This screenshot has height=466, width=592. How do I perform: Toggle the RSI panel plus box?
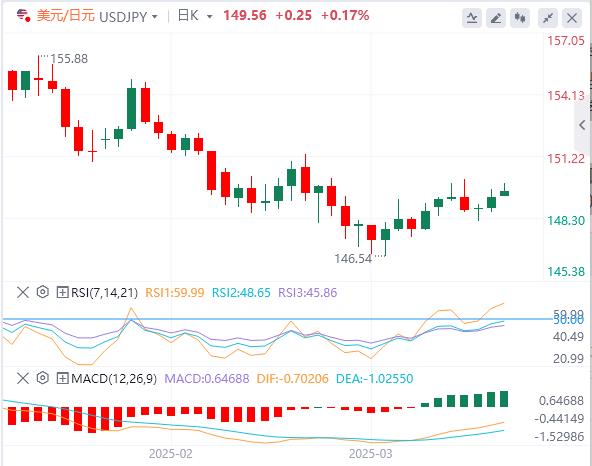click(x=62, y=292)
